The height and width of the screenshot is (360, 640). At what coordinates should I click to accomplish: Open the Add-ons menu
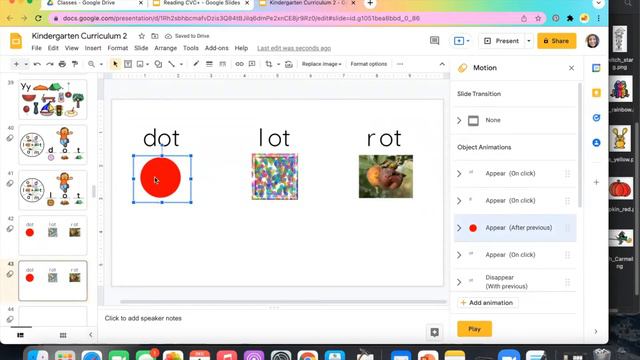pos(216,48)
